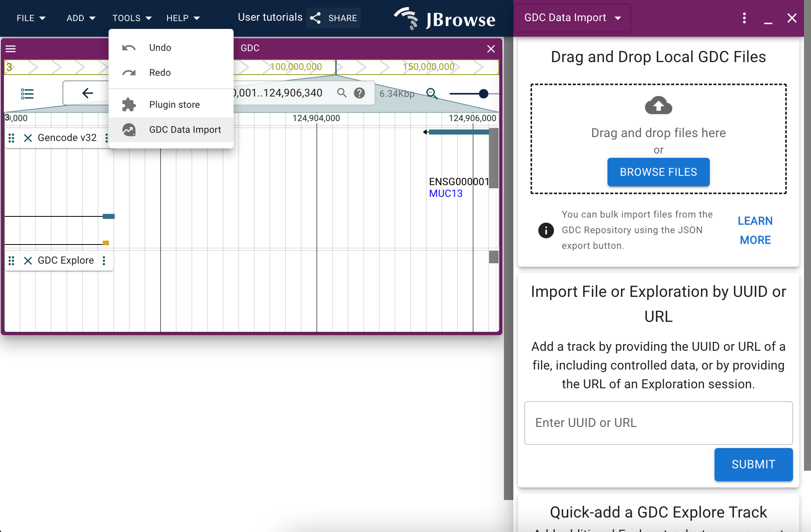Click the MUC13 gene label
This screenshot has width=811, height=532.
pyautogui.click(x=446, y=193)
